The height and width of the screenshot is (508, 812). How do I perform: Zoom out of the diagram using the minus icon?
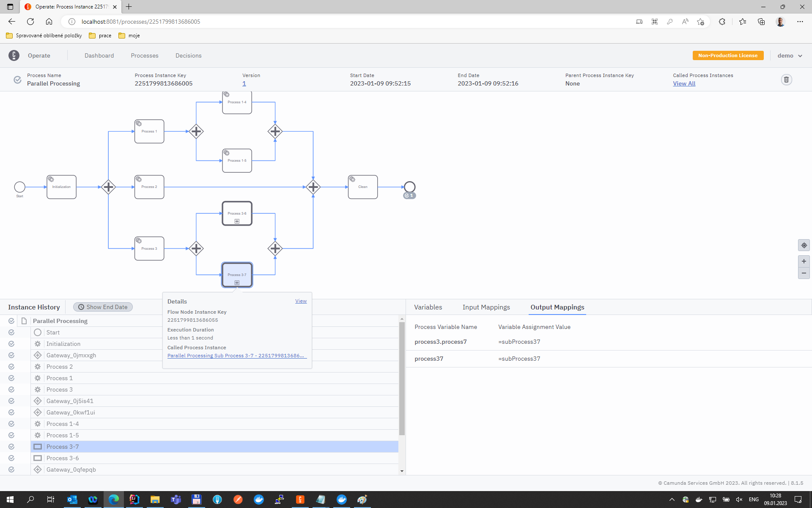pyautogui.click(x=804, y=273)
